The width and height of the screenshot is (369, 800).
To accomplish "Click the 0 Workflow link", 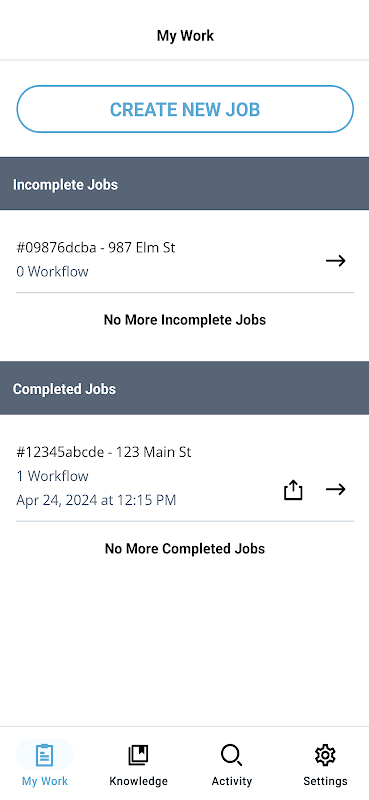I will tap(52, 271).
